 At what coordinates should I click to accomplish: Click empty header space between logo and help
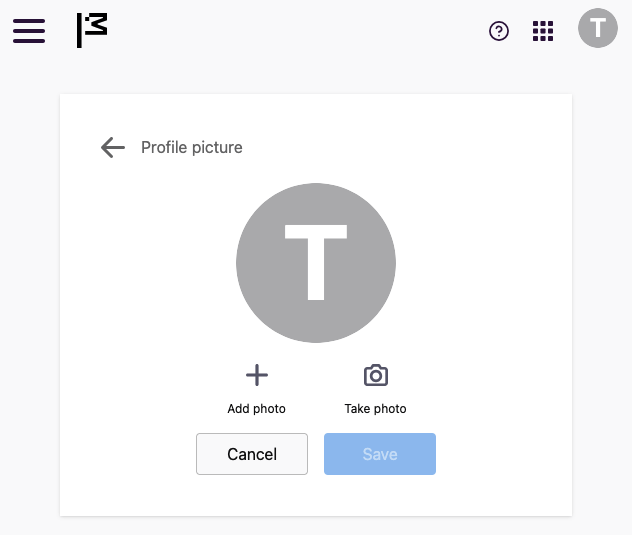[298, 31]
